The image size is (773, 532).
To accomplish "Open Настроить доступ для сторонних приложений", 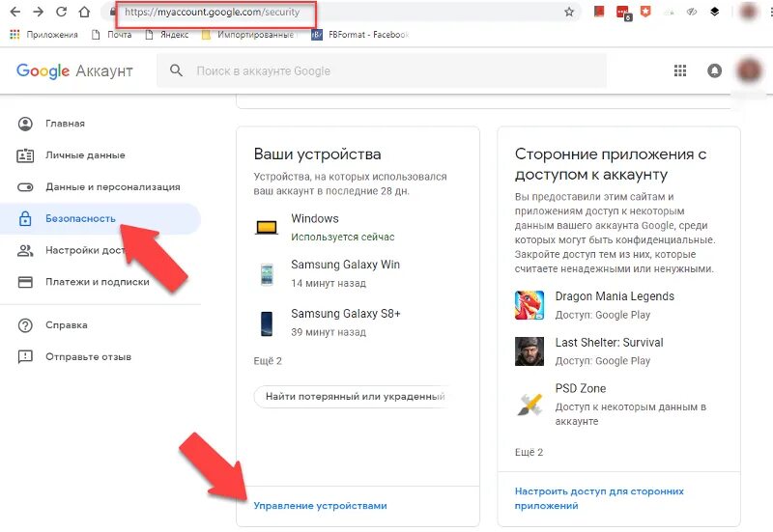I will pyautogui.click(x=599, y=498).
